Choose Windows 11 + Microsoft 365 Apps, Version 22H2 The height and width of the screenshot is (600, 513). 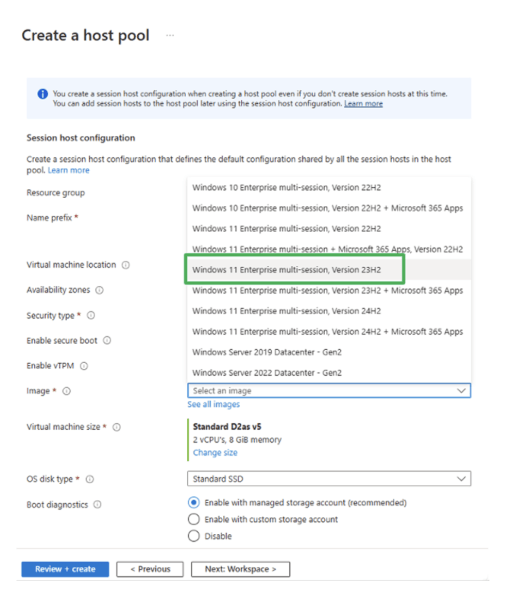(x=329, y=249)
